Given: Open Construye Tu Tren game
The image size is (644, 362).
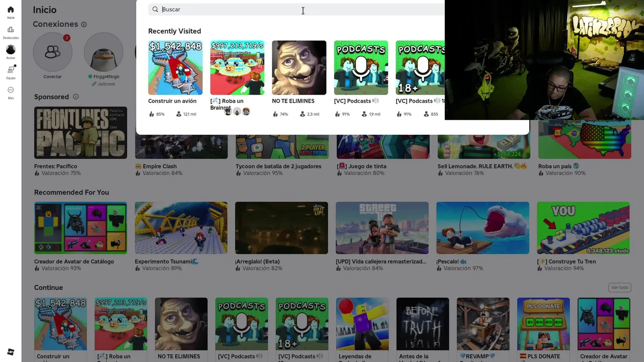Looking at the screenshot, I should coord(583,228).
